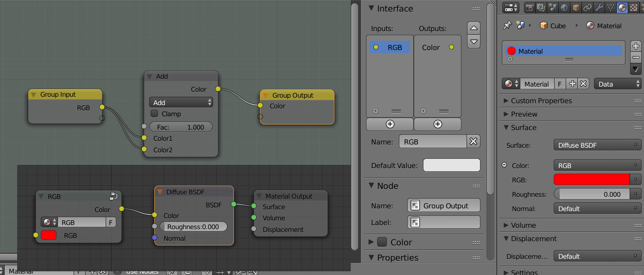Open the Normal Default dropdown
This screenshot has height=275, width=644.
tap(597, 209)
